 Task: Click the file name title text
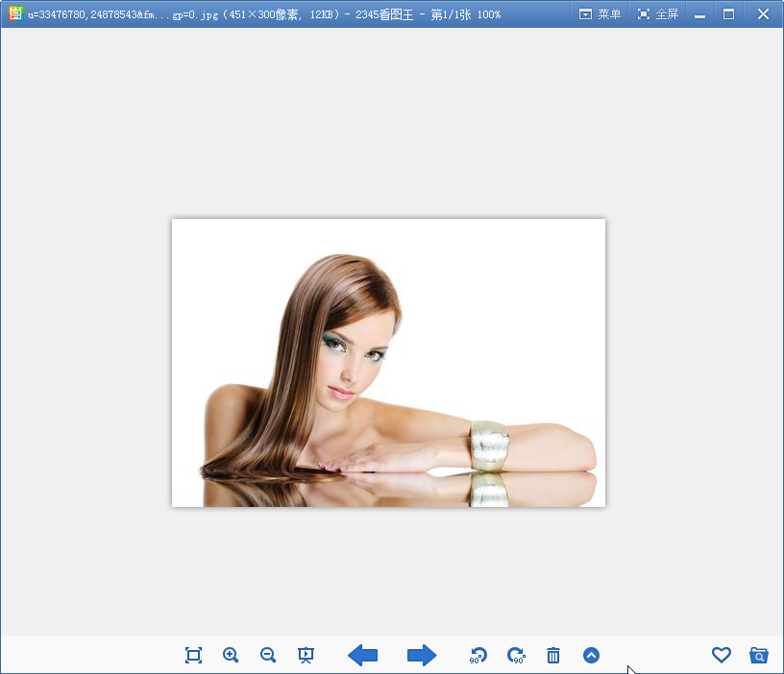pos(123,14)
